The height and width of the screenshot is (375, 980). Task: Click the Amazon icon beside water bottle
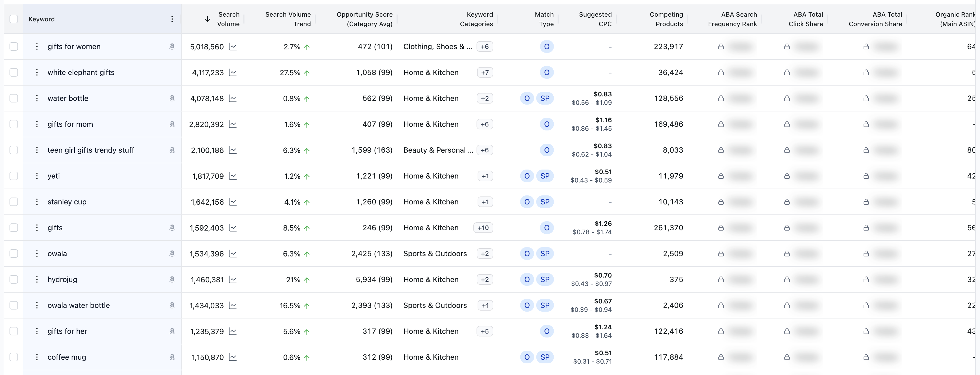click(172, 98)
